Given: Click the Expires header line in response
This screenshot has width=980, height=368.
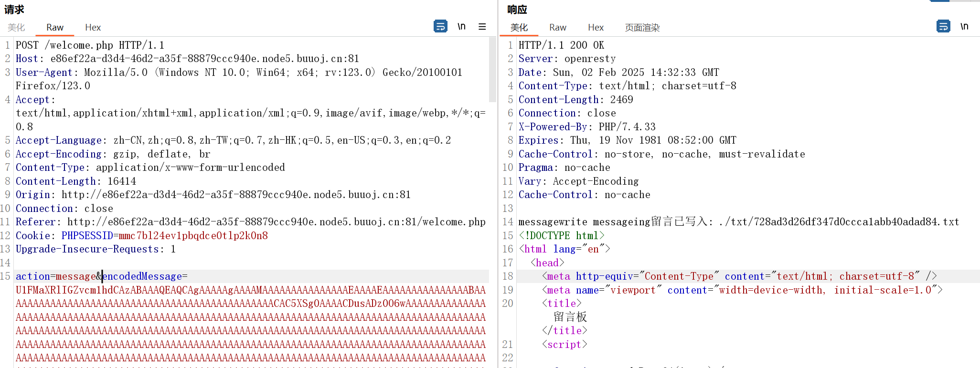Looking at the screenshot, I should tap(627, 140).
